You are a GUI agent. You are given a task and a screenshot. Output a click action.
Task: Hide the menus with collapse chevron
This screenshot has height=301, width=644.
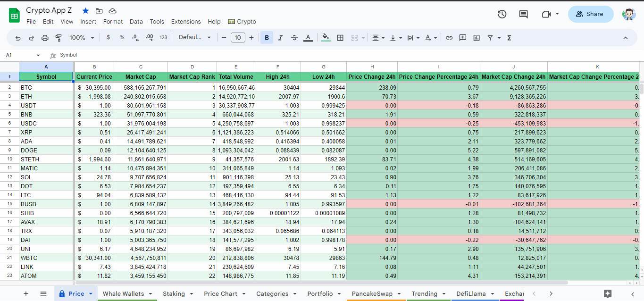click(x=626, y=38)
